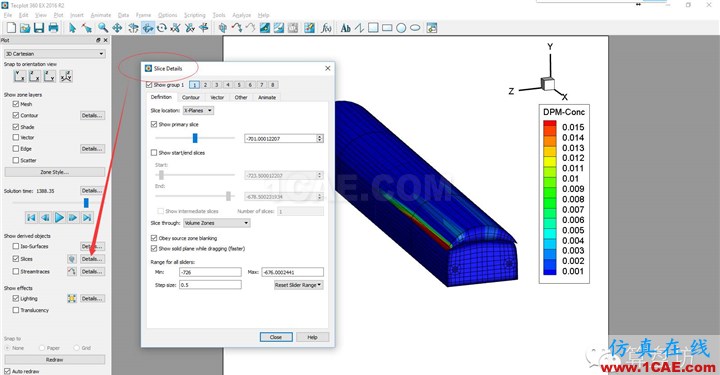Click the print icon in toolbar

coord(53,28)
